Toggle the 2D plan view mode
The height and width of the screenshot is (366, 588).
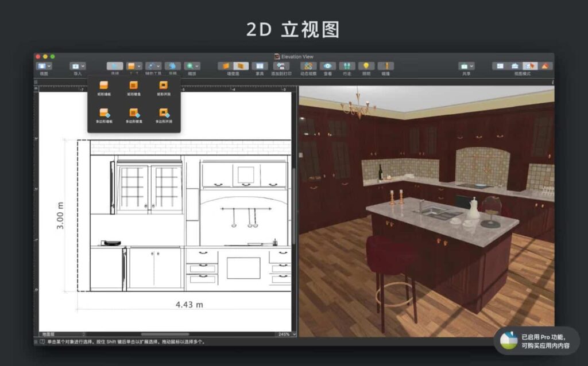(500, 66)
